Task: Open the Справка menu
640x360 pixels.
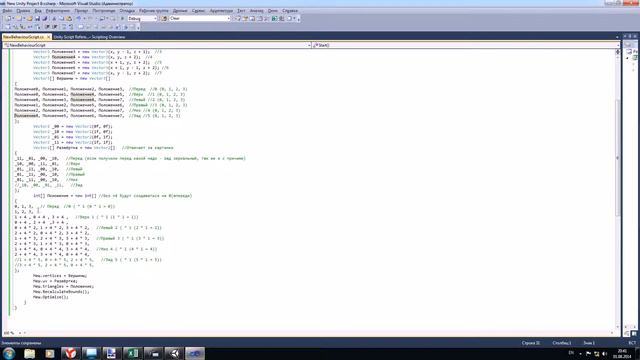Action: [x=290, y=11]
